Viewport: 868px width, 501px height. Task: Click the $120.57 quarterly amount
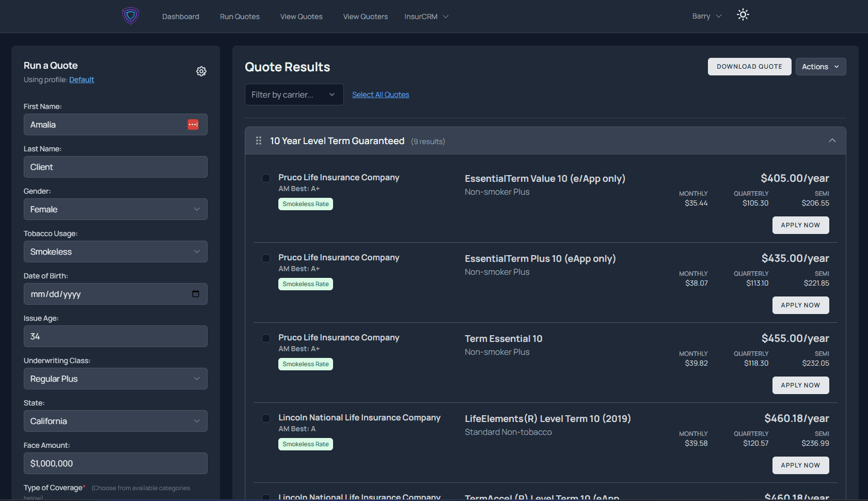(x=756, y=443)
